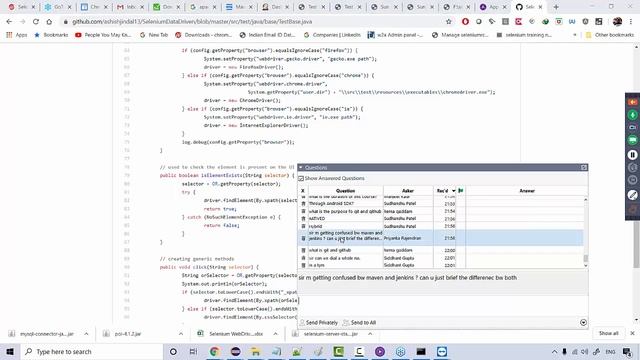The width and height of the screenshot is (640, 360).
Task: Open Cortana circle on taskbar
Action: (x=173, y=351)
